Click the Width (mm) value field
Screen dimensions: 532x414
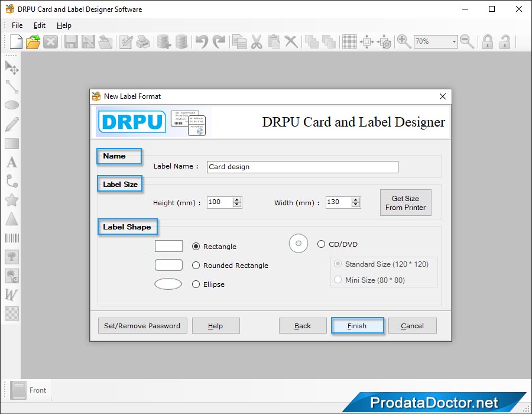[x=339, y=202]
